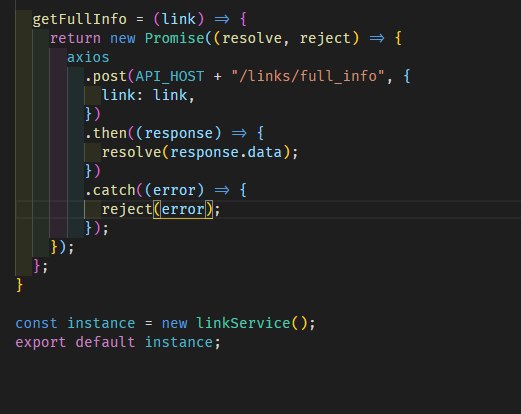Click linkService constructor name

(243, 323)
